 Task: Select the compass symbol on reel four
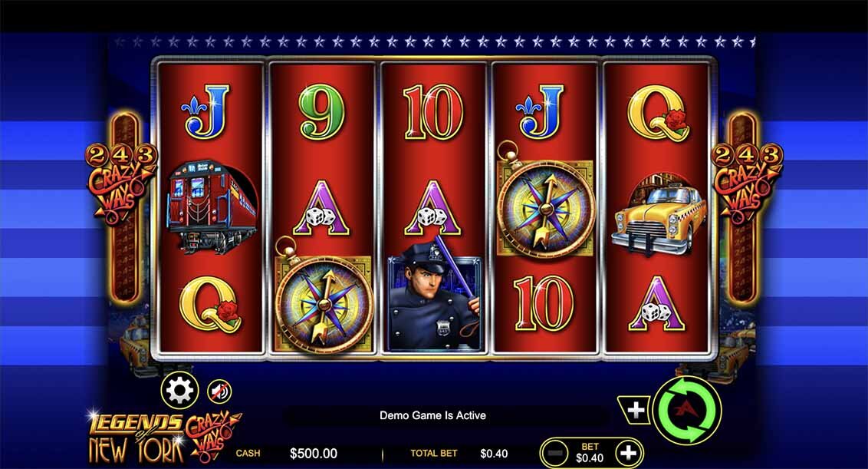tap(545, 204)
